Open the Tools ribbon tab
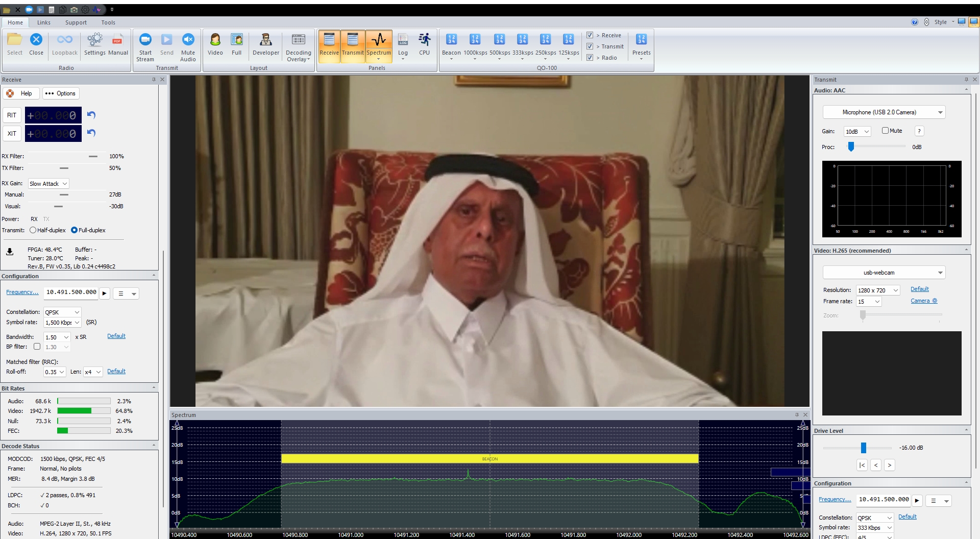 (x=108, y=22)
